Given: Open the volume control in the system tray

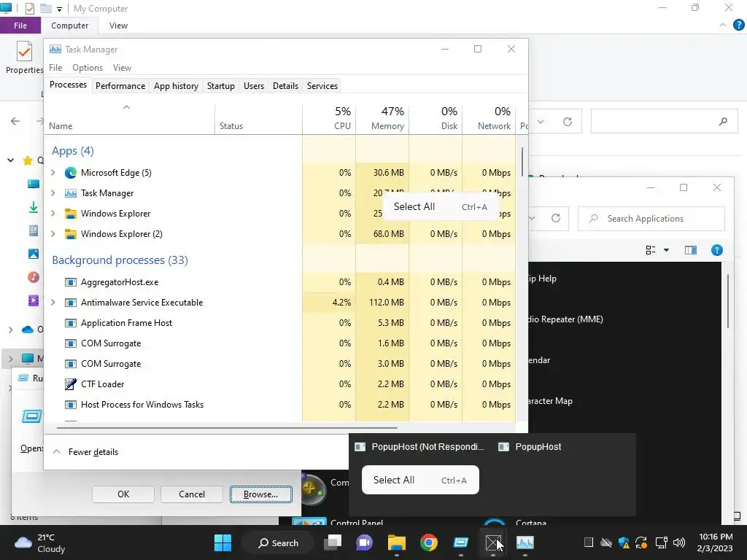Looking at the screenshot, I should [679, 542].
